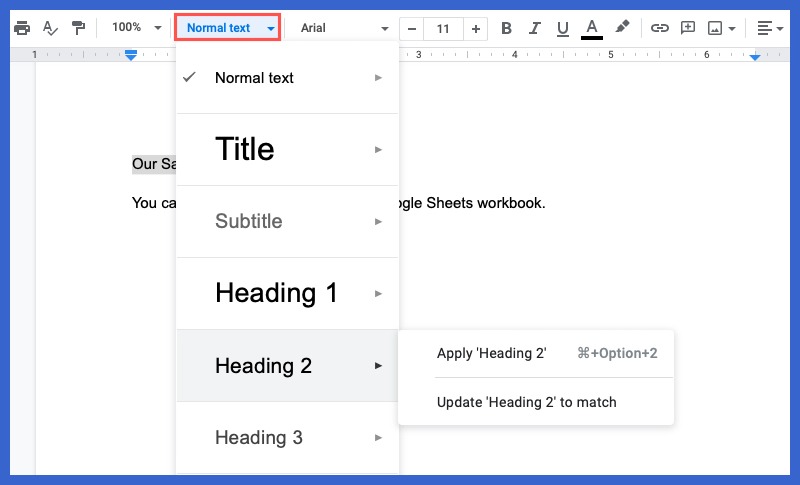Select the Paint format tool

point(78,28)
